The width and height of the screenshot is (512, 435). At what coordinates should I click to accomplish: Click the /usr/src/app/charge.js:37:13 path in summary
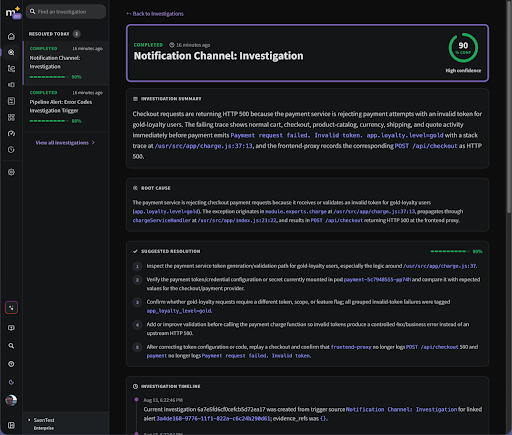[204, 146]
